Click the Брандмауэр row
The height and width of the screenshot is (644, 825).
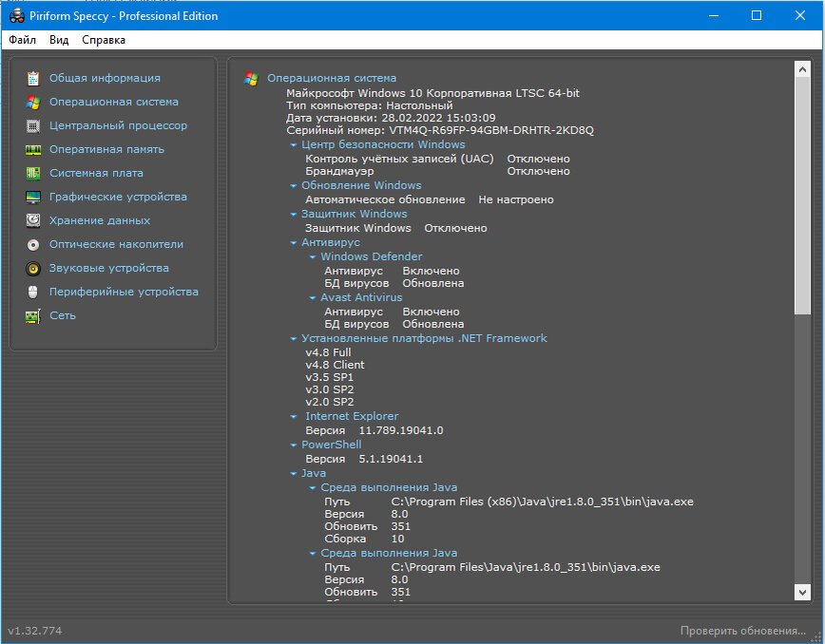[438, 171]
